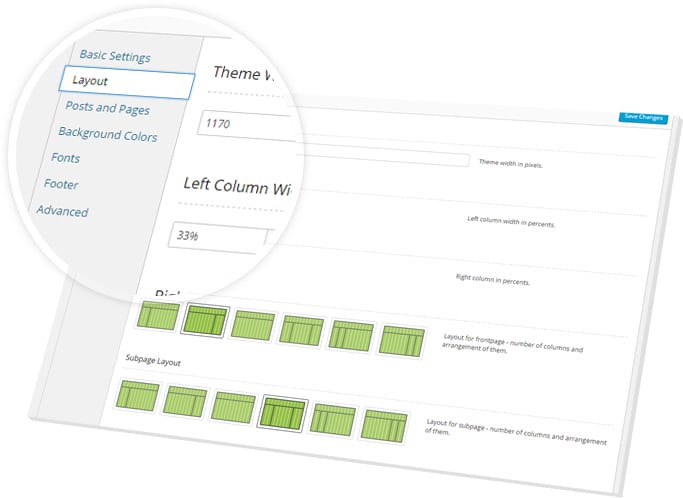Choose frontpage layout with two right sidebars
Screen dimensions: 683x498
point(399,341)
